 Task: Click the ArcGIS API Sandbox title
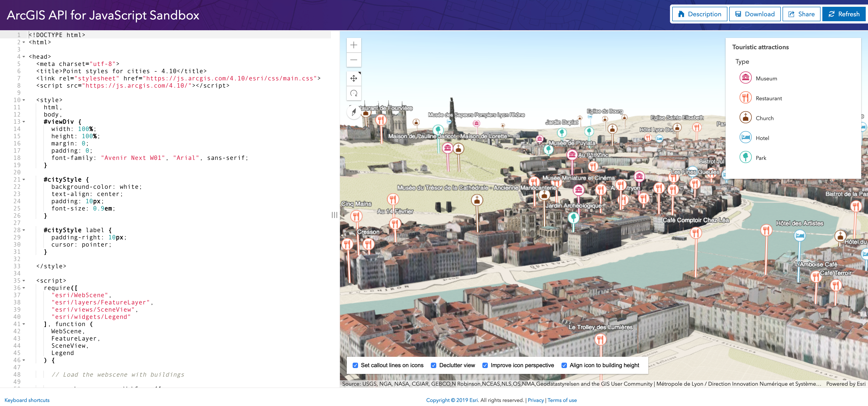pyautogui.click(x=103, y=15)
